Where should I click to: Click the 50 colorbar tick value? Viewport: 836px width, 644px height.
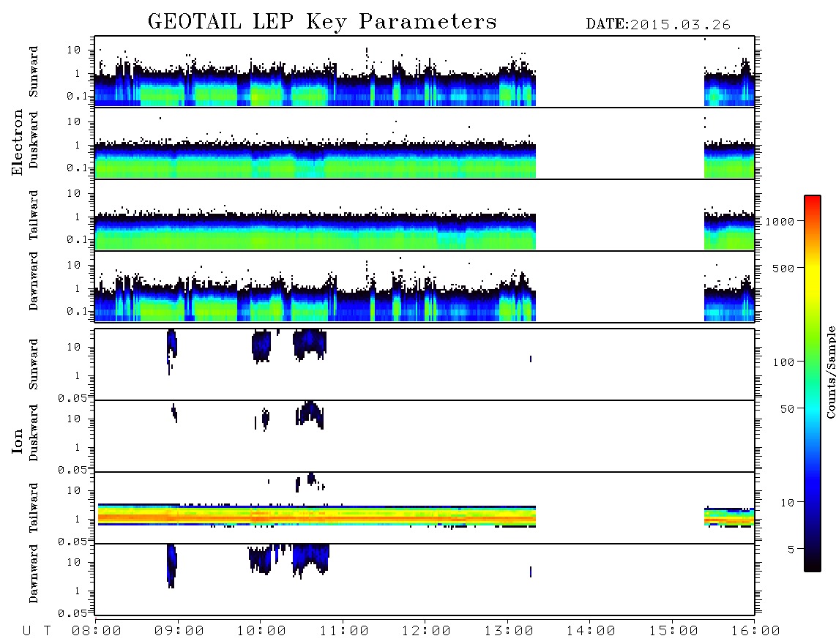(788, 409)
